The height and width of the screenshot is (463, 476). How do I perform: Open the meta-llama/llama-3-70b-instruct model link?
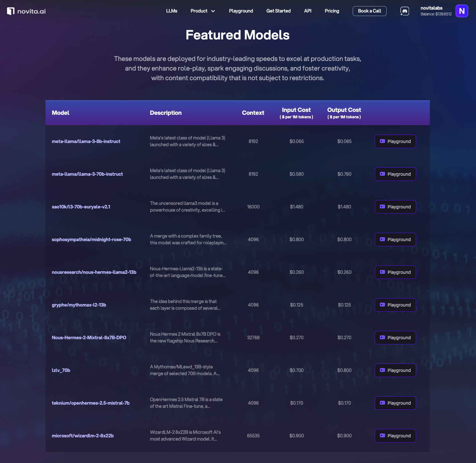click(x=87, y=174)
